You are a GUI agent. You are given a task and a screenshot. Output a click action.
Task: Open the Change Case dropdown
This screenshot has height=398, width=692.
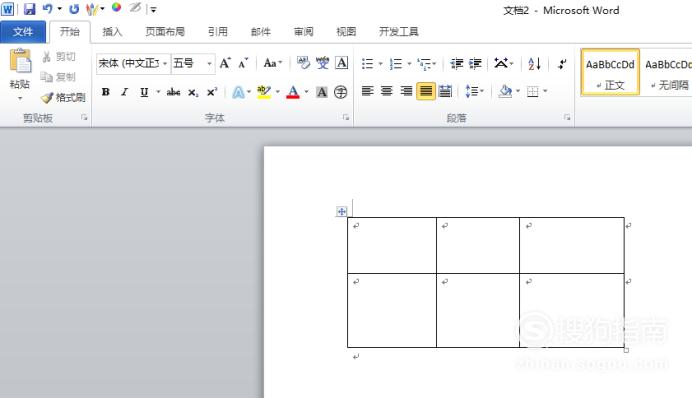tap(273, 63)
